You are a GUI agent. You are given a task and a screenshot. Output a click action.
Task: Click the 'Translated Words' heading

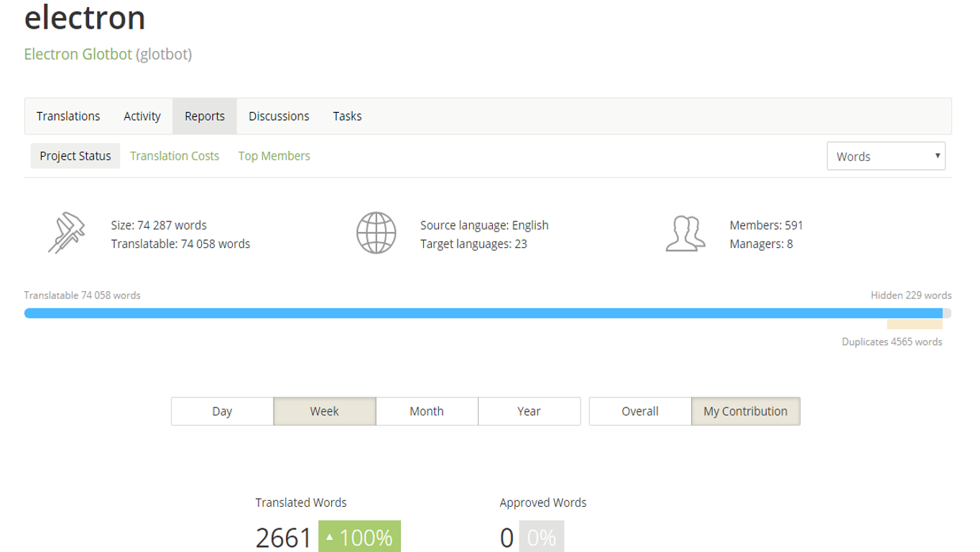coord(301,502)
